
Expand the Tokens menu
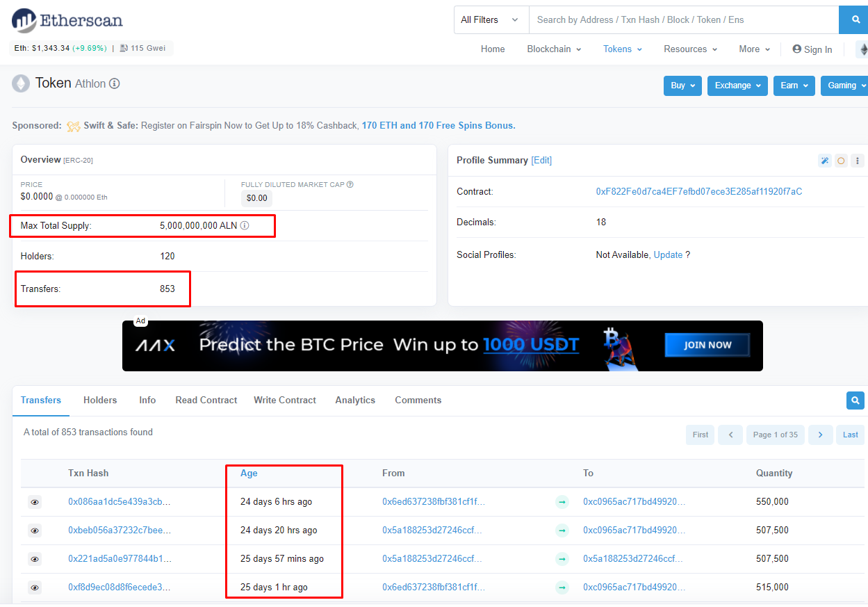pos(623,49)
